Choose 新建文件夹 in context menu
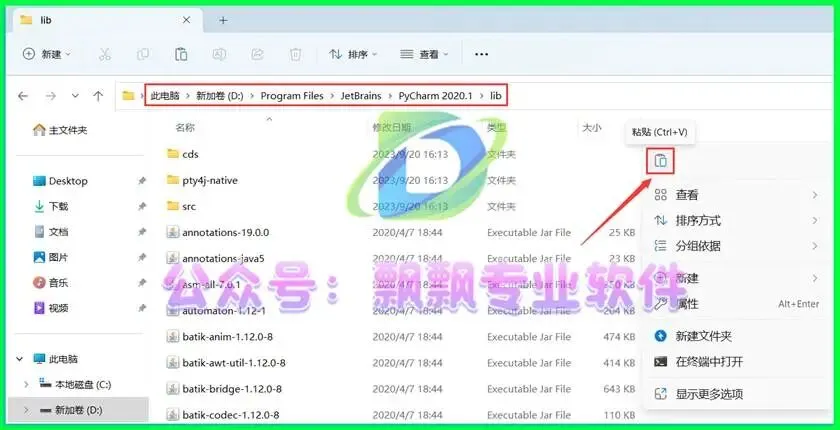Image resolution: width=840 pixels, height=430 pixels. (x=737, y=336)
